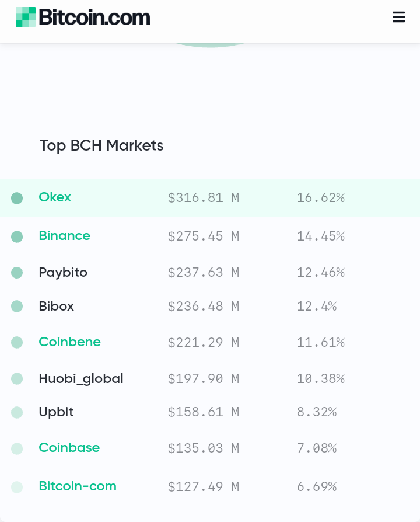
Task: Click the Paybito legend dot
Action: coord(17,273)
